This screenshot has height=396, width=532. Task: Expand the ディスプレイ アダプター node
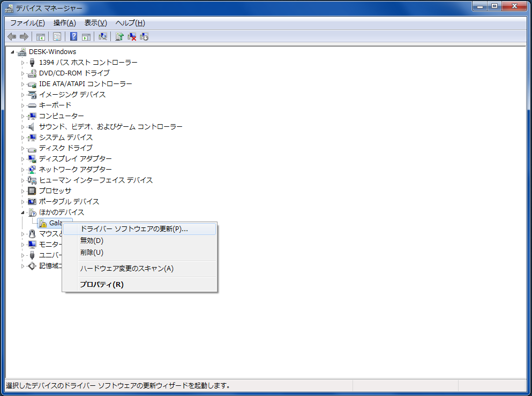(x=23, y=159)
